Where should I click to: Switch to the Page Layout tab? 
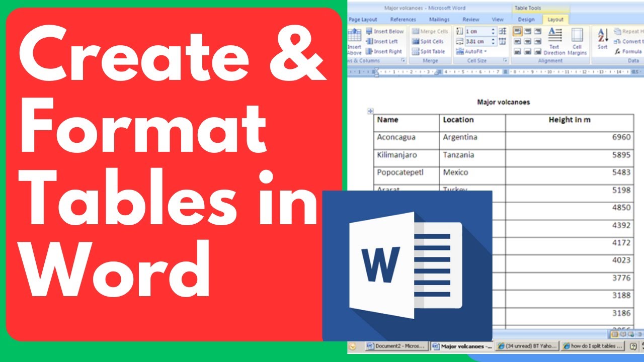click(x=363, y=20)
